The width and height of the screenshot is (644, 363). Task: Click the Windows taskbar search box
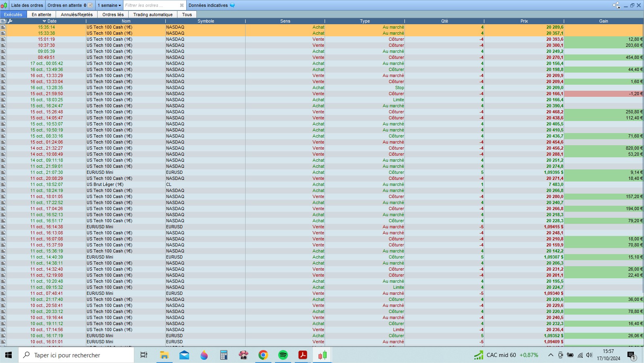(76, 355)
